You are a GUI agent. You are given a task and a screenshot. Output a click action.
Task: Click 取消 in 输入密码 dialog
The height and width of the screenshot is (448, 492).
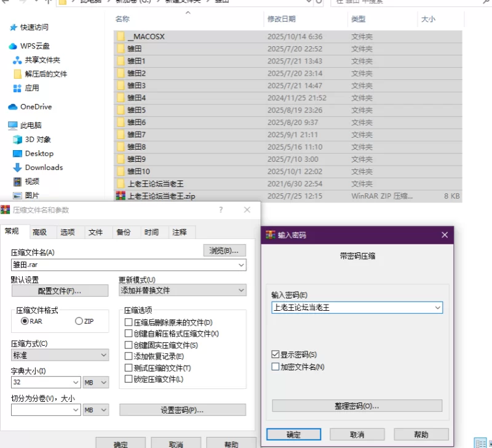pos(357,434)
